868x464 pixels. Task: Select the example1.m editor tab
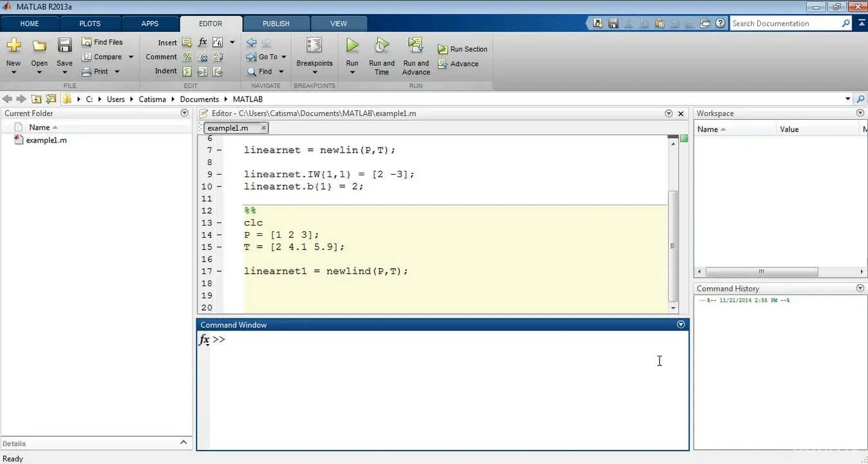pyautogui.click(x=228, y=128)
